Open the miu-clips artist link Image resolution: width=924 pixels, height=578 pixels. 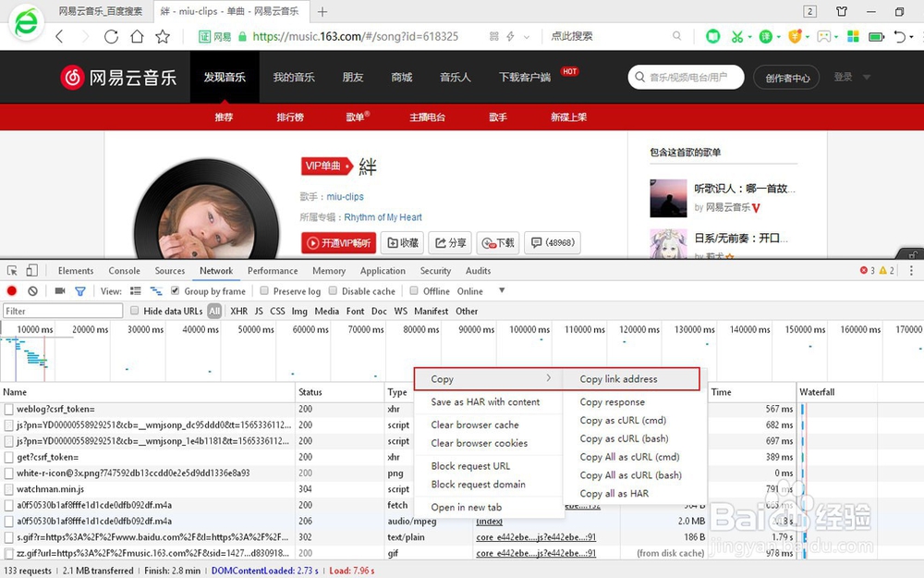coord(345,196)
